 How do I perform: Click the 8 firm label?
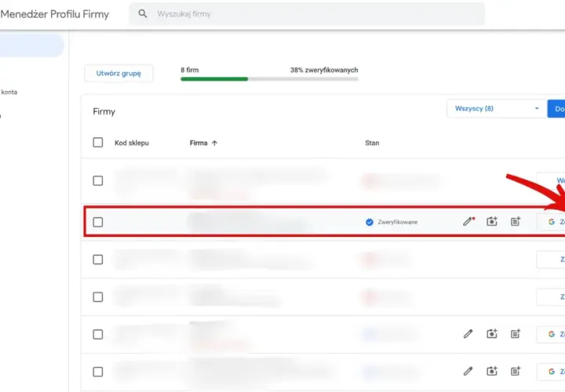(190, 70)
